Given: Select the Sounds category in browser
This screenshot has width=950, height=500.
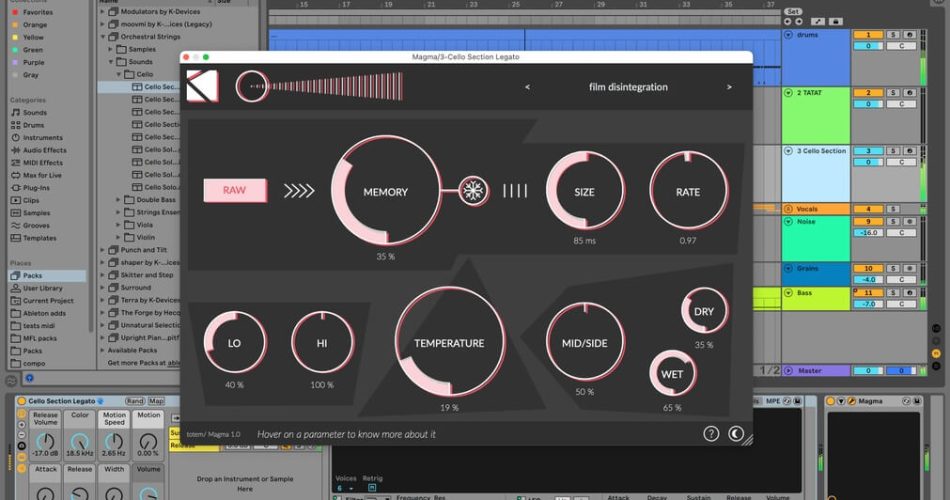Looking at the screenshot, I should pyautogui.click(x=35, y=113).
